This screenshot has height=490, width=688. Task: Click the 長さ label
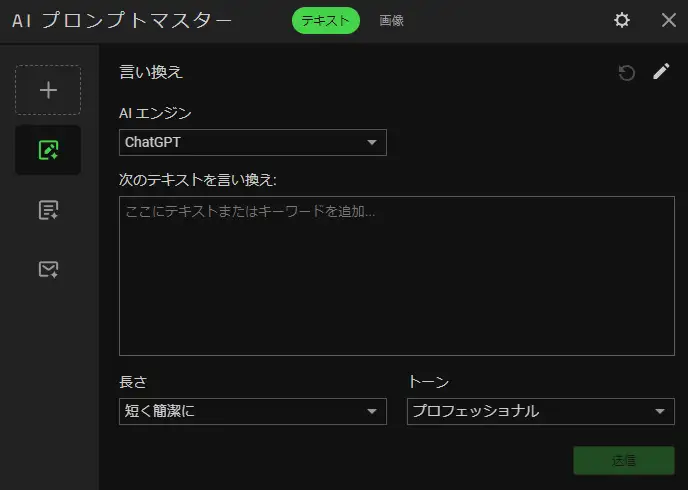[133, 382]
